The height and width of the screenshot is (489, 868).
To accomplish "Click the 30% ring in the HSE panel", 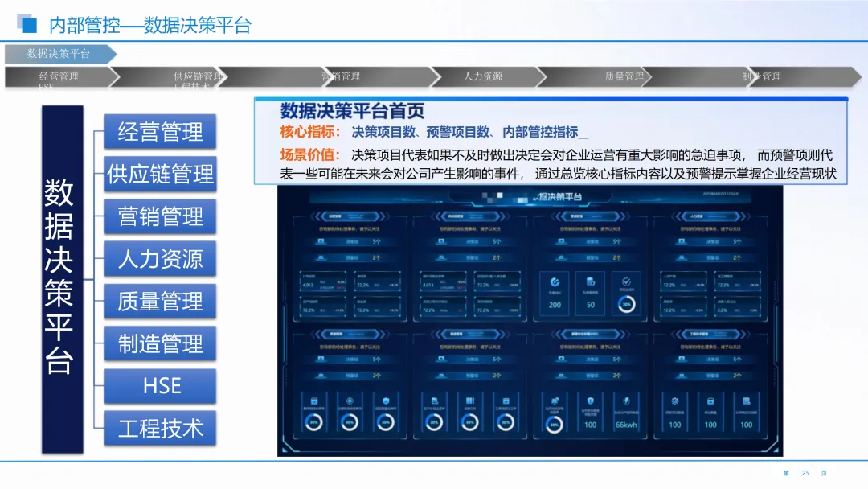I will (x=554, y=424).
